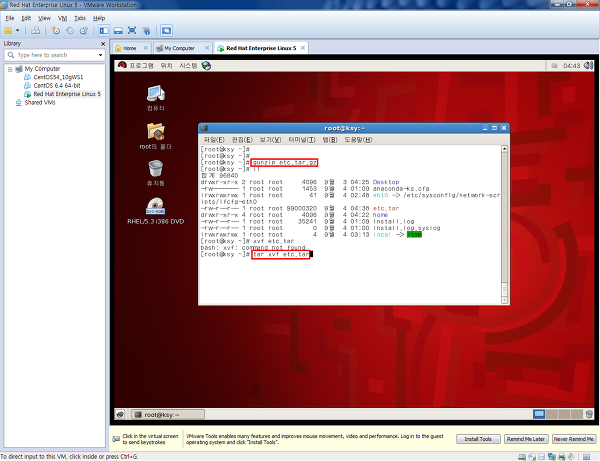The width and height of the screenshot is (600, 461).
Task: Toggle the console view icon
Action: [x=166, y=31]
